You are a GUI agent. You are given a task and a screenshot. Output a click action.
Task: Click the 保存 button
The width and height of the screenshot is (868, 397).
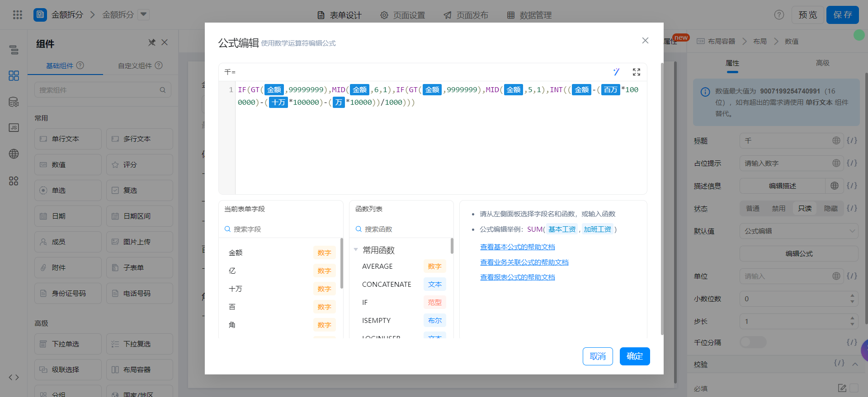click(x=843, y=15)
